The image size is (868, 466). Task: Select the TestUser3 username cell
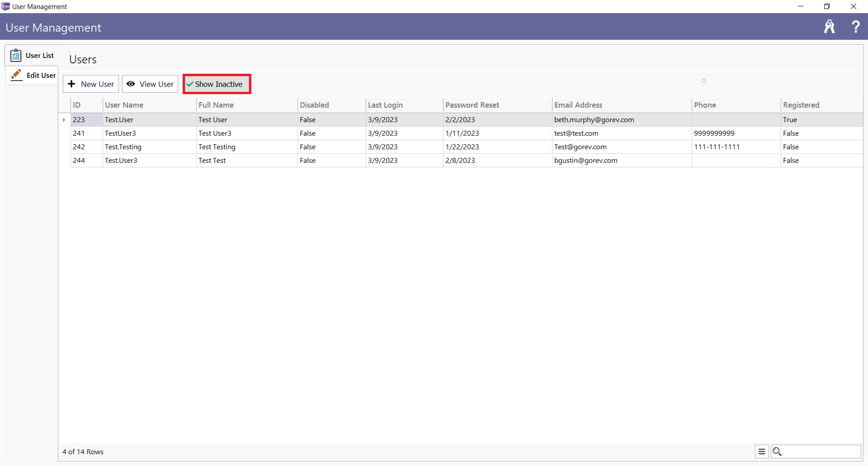point(150,133)
